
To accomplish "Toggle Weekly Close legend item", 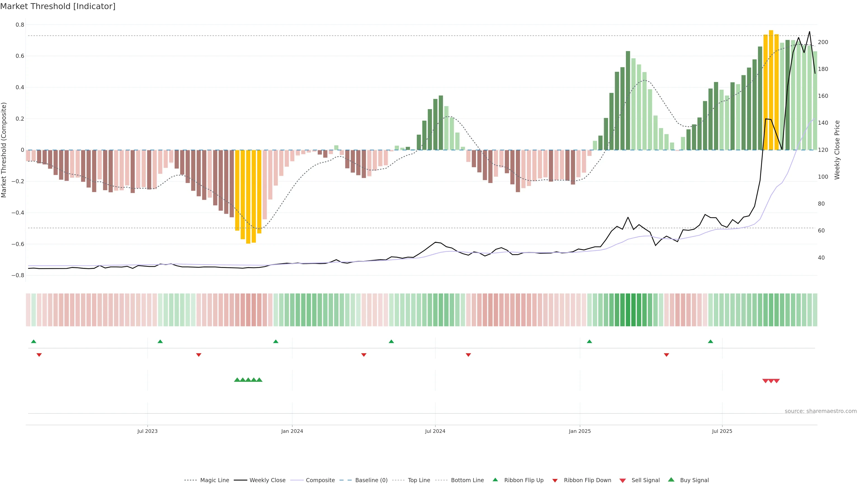I will [x=267, y=480].
